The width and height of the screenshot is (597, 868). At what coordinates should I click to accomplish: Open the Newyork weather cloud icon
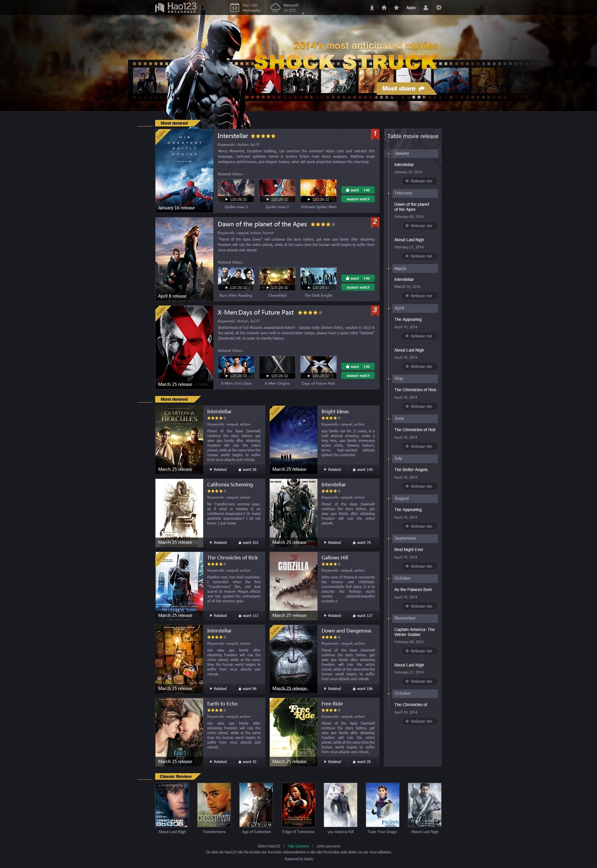[x=275, y=7]
